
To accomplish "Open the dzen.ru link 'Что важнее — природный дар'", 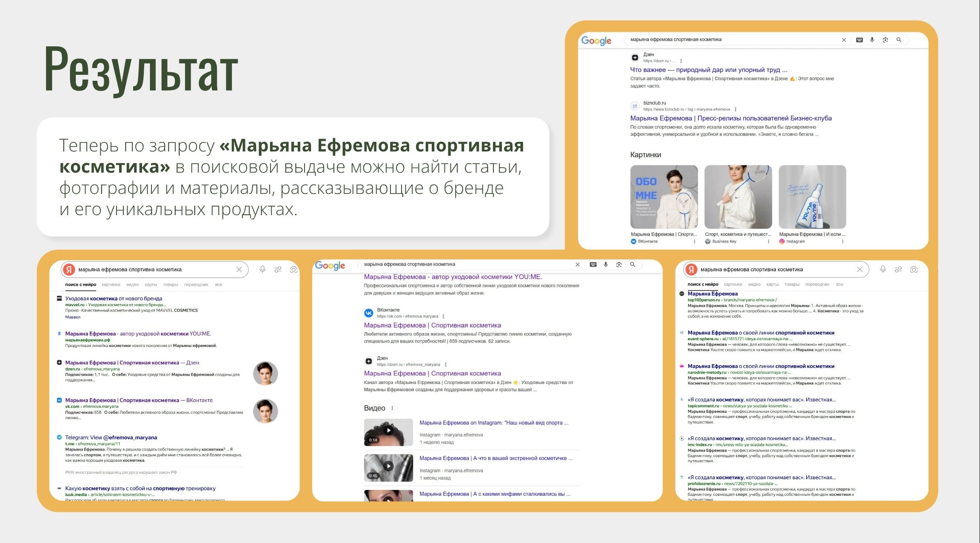I will [x=709, y=70].
